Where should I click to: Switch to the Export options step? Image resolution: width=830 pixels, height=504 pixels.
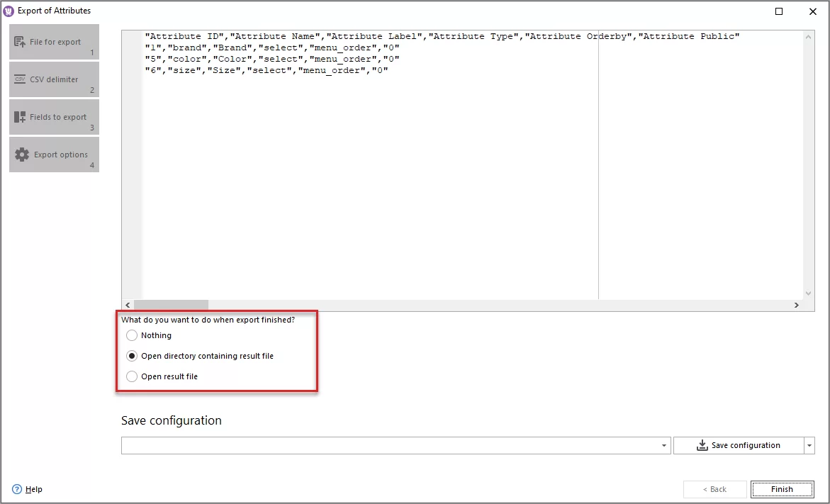(x=54, y=154)
